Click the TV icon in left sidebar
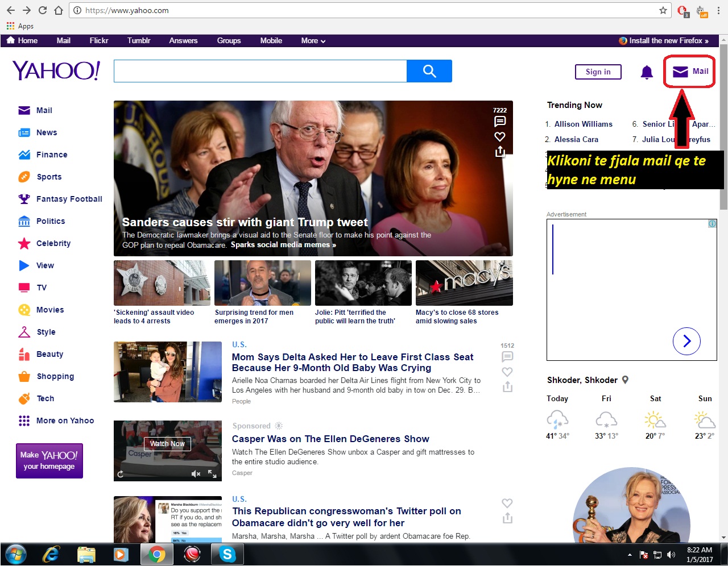 [x=24, y=288]
